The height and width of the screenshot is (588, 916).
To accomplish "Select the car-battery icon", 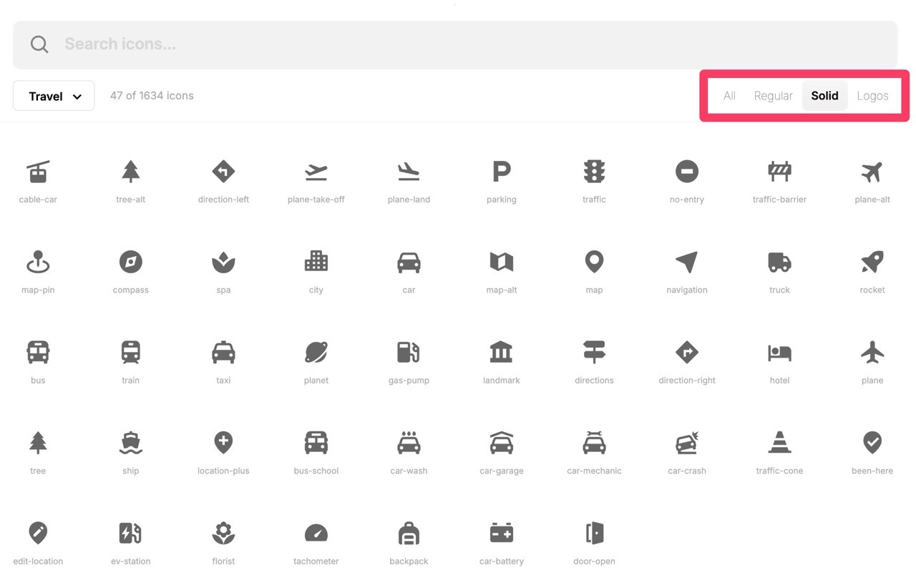I will point(502,534).
